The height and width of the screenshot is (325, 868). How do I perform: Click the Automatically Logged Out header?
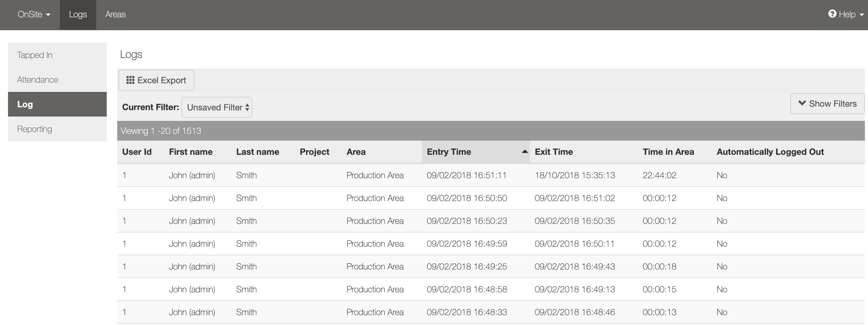tap(770, 152)
